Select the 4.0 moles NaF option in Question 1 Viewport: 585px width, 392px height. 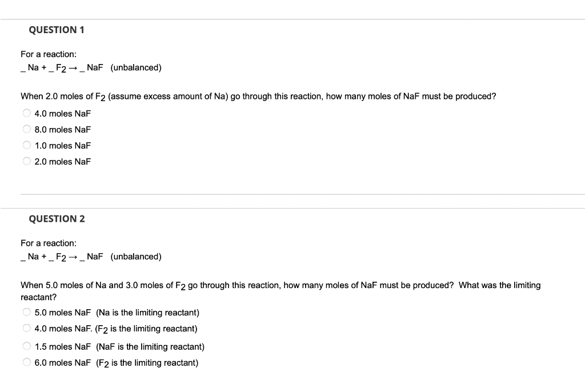tap(26, 113)
